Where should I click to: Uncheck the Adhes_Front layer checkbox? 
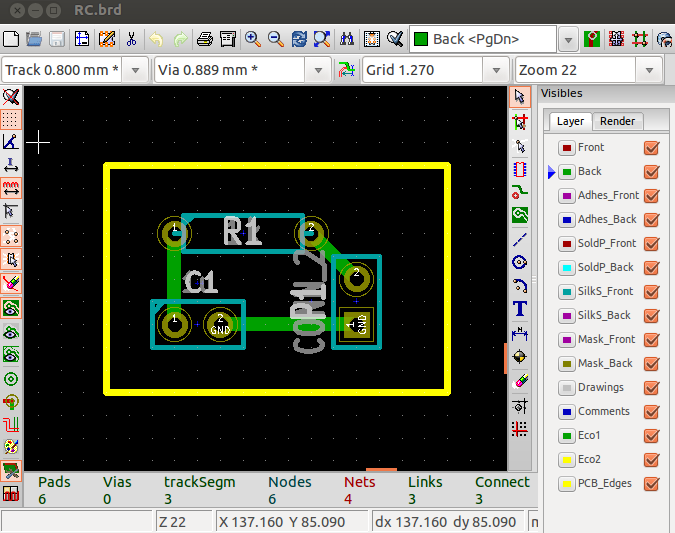tap(652, 196)
